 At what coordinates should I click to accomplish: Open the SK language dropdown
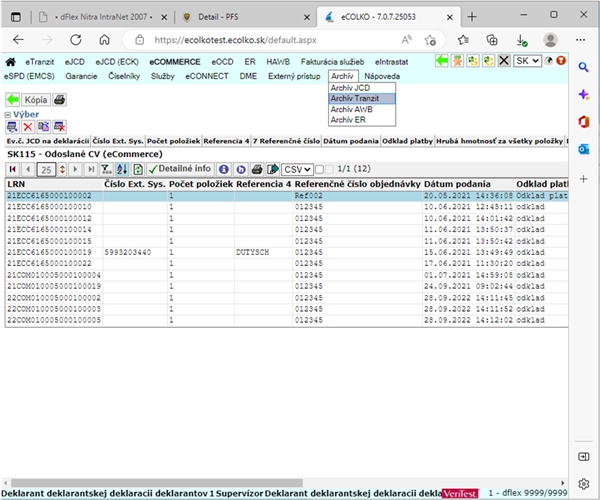pos(527,60)
